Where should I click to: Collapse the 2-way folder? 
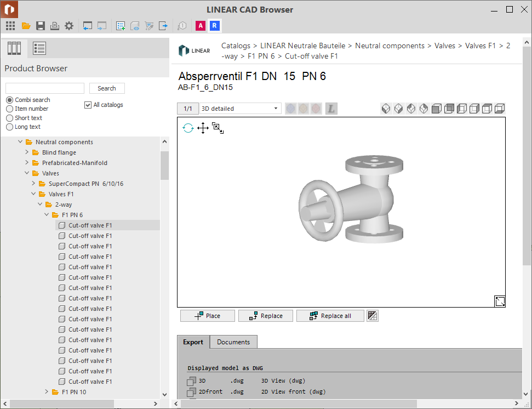pos(40,204)
